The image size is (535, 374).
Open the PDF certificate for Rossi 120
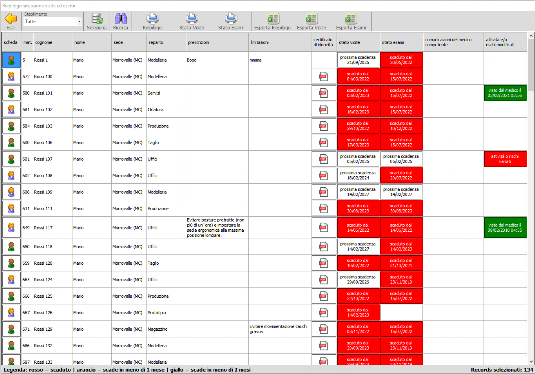(323, 263)
